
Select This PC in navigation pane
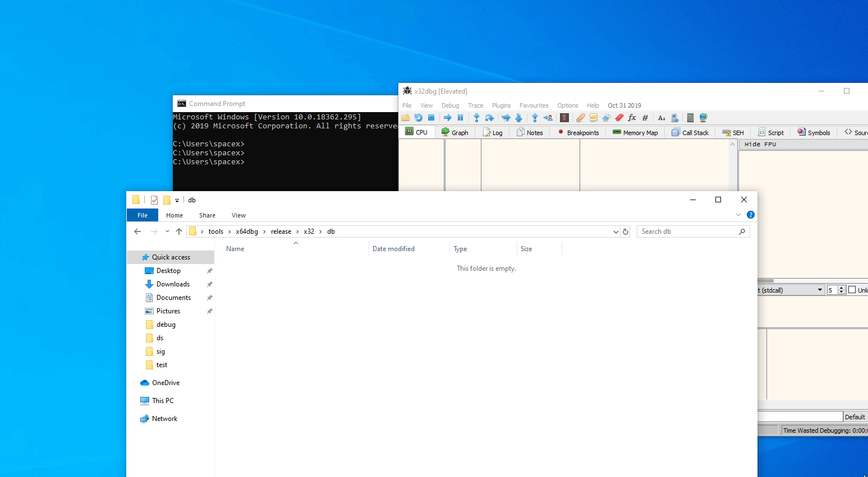point(163,401)
